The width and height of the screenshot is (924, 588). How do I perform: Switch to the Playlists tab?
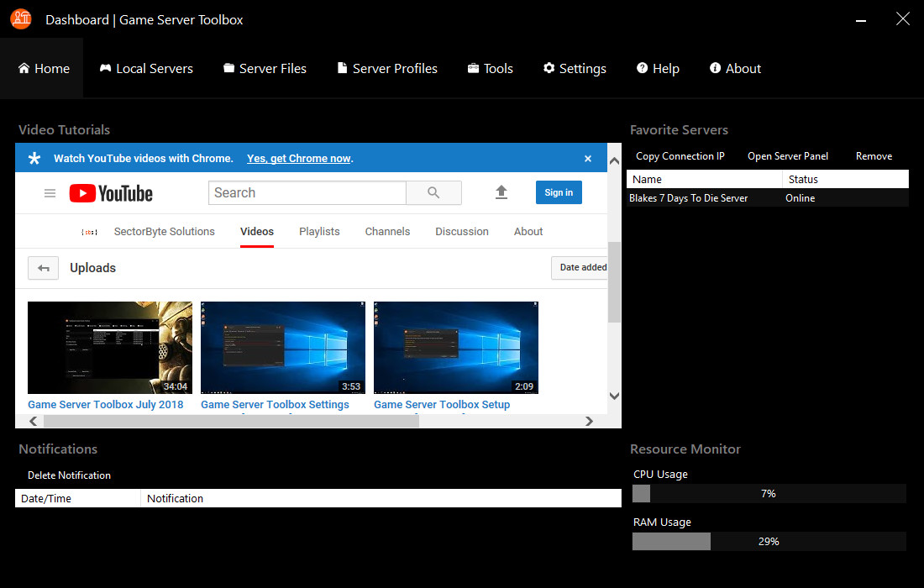[x=319, y=231]
